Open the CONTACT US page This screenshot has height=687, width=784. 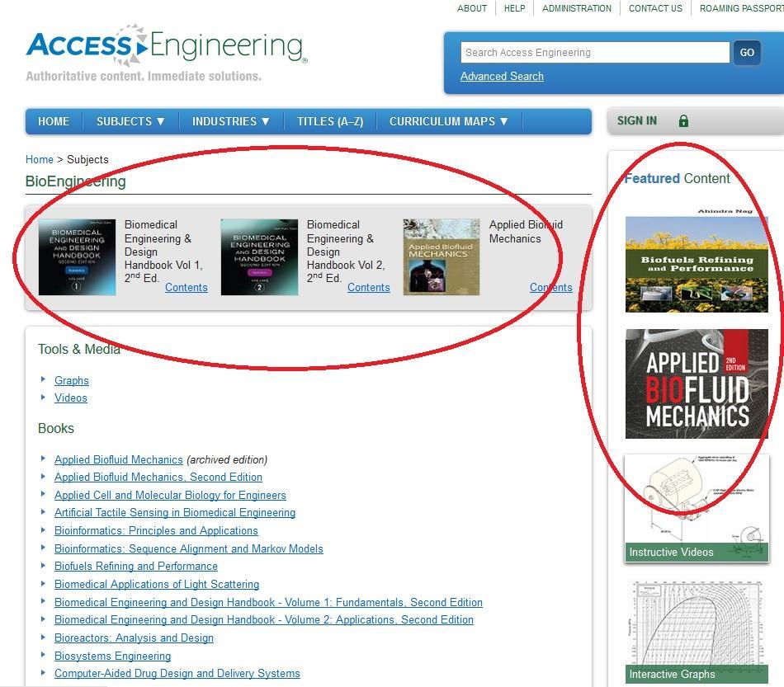pos(655,8)
